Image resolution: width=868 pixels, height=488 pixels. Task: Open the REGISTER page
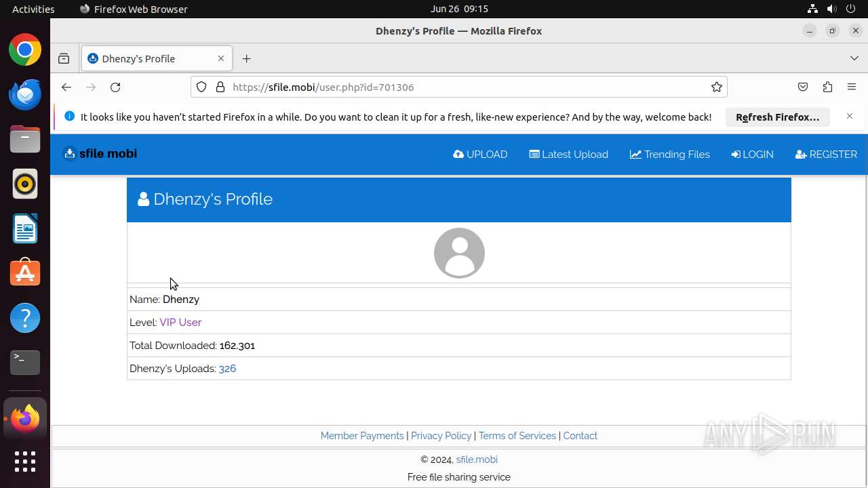826,155
